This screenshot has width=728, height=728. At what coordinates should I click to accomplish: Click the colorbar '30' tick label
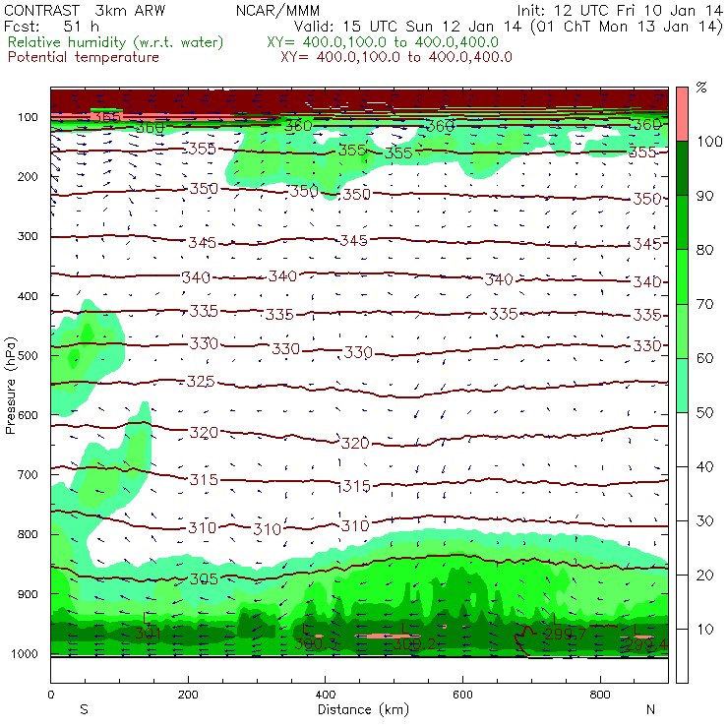(704, 521)
